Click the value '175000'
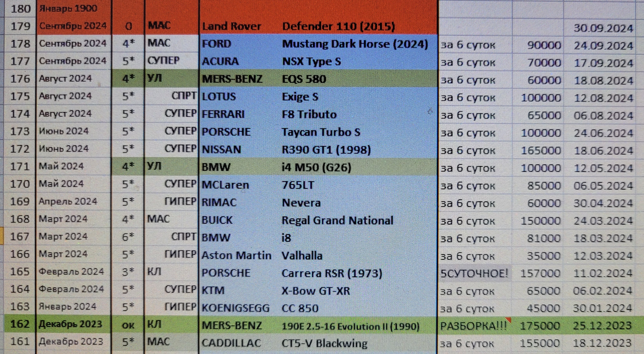 click(538, 326)
